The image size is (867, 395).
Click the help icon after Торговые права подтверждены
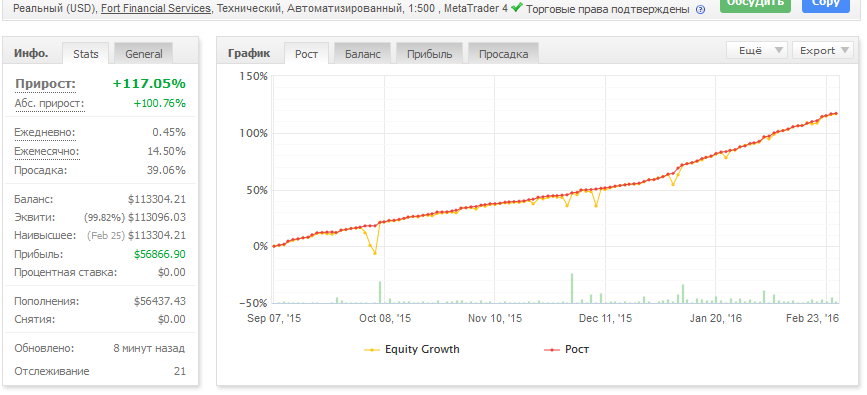click(x=700, y=9)
